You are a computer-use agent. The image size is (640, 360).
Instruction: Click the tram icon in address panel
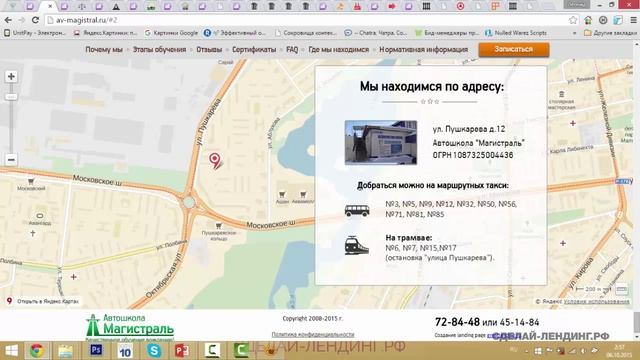click(356, 245)
